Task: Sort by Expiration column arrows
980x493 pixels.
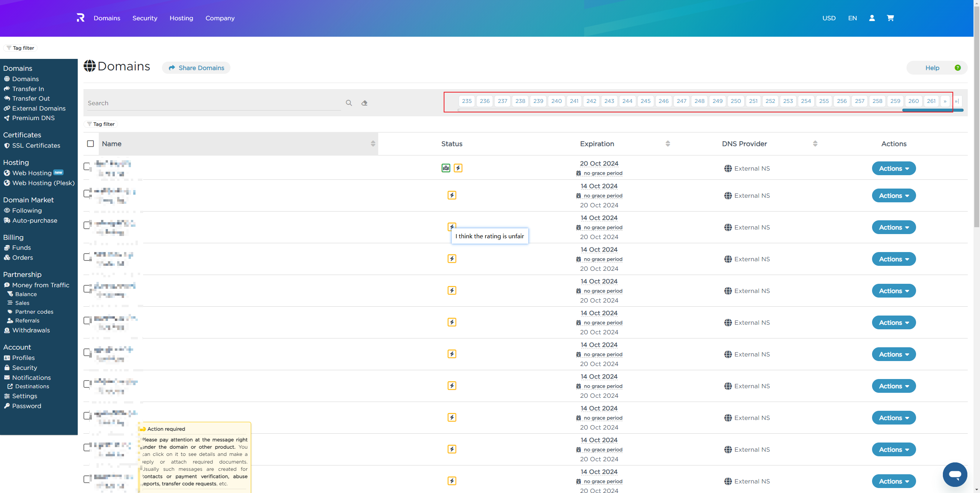Action: point(668,144)
